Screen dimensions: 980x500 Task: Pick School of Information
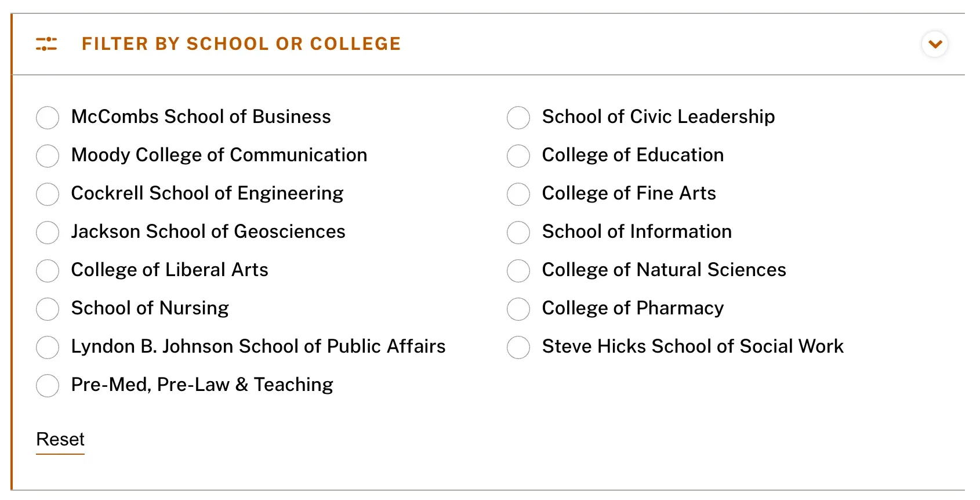click(x=518, y=232)
